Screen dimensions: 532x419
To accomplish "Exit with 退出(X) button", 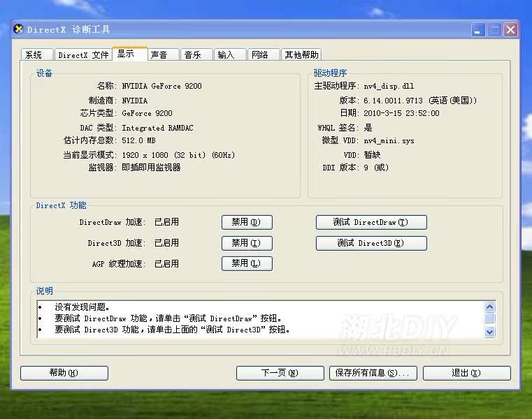I will tap(466, 373).
